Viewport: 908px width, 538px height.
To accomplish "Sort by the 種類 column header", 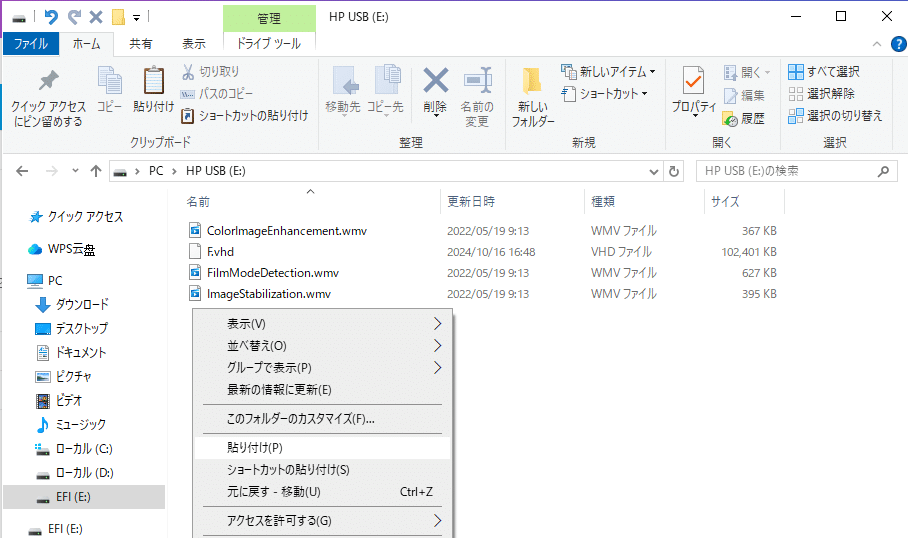I will (x=603, y=202).
